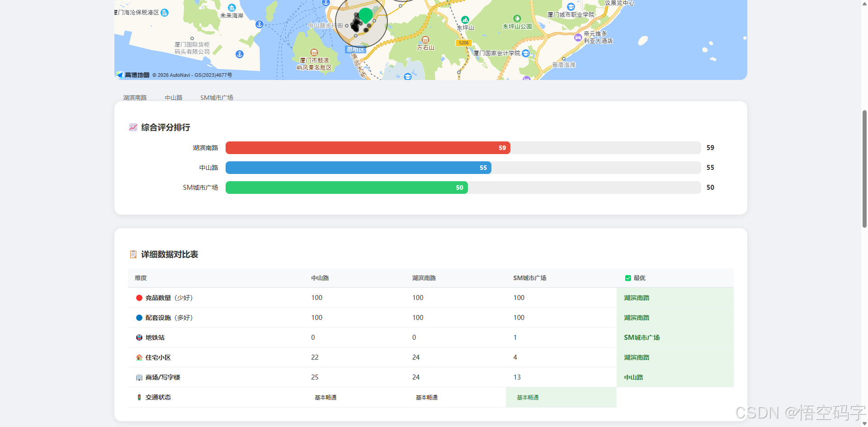Click the metro icon for 地铁站
The image size is (868, 427).
(x=139, y=338)
